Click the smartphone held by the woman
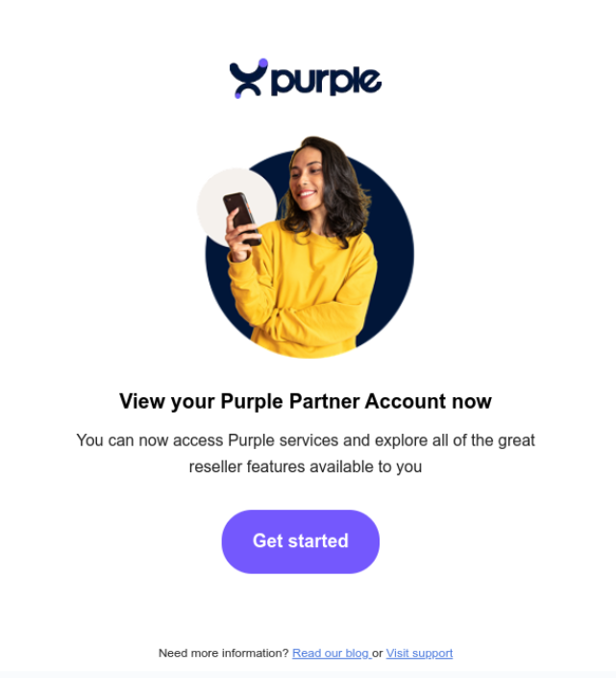 (x=242, y=218)
